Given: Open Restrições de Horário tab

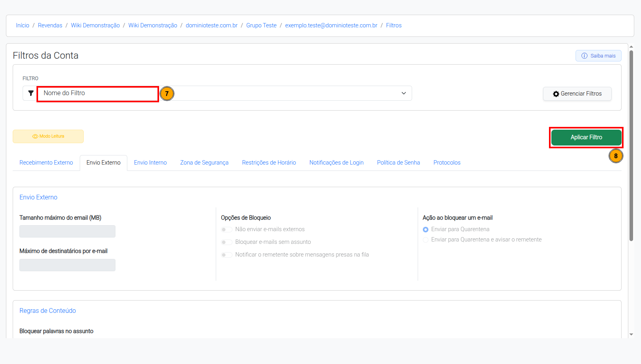Looking at the screenshot, I should click(x=269, y=163).
